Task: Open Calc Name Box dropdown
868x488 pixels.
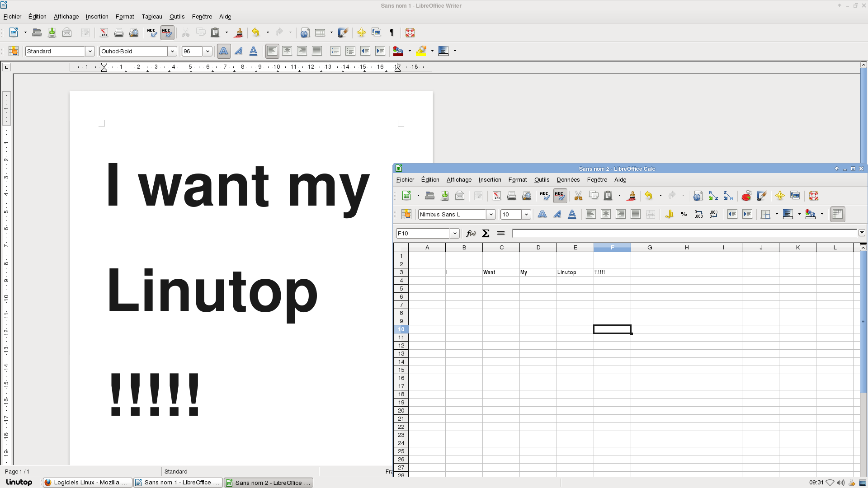Action: (455, 233)
